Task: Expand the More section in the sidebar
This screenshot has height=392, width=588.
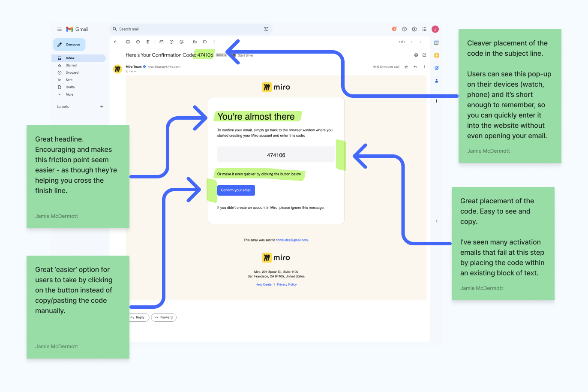Action: 69,94
